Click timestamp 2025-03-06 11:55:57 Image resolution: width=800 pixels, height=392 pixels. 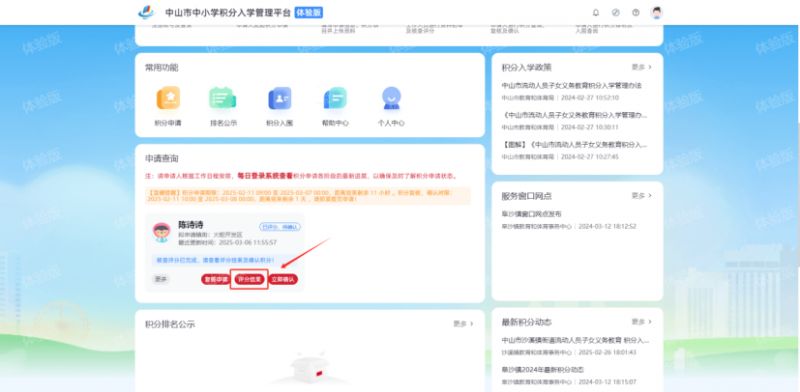point(248,242)
